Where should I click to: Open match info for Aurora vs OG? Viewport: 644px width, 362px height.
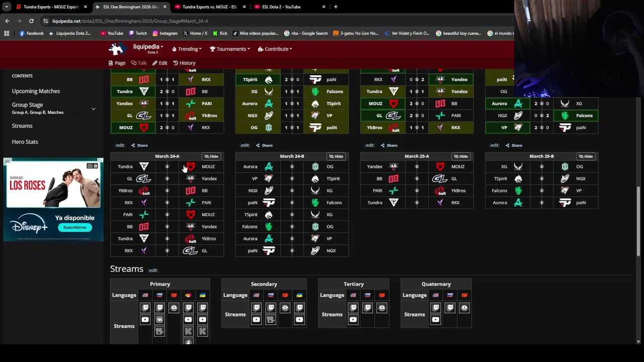point(292,166)
